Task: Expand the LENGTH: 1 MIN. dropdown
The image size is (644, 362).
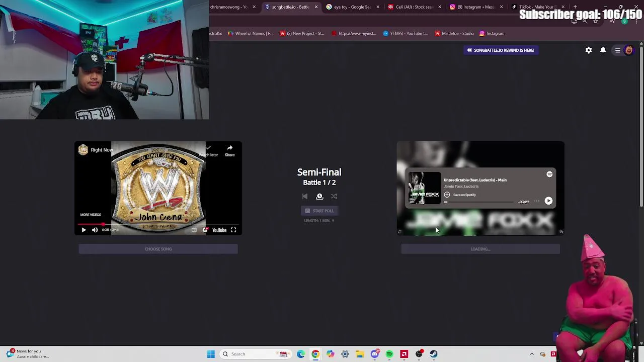Action: pos(319,221)
